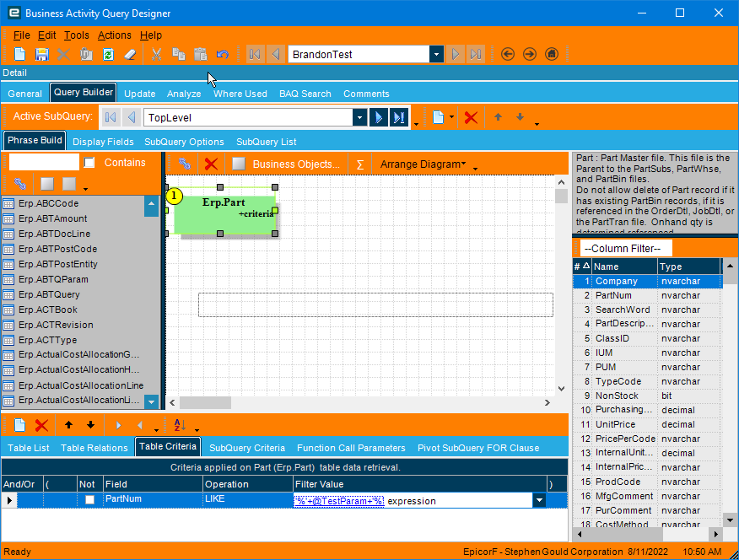Move criteria row up arrow

pyautogui.click(x=69, y=425)
